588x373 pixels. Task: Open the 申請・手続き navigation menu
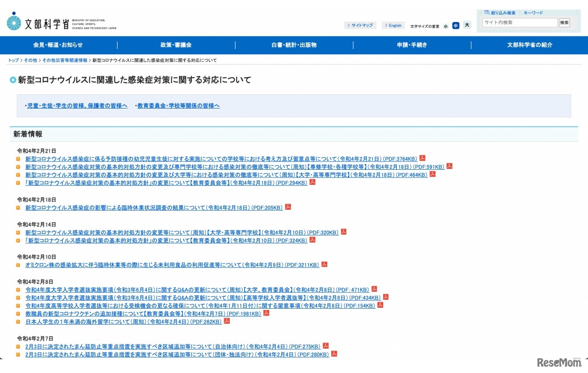pyautogui.click(x=411, y=45)
